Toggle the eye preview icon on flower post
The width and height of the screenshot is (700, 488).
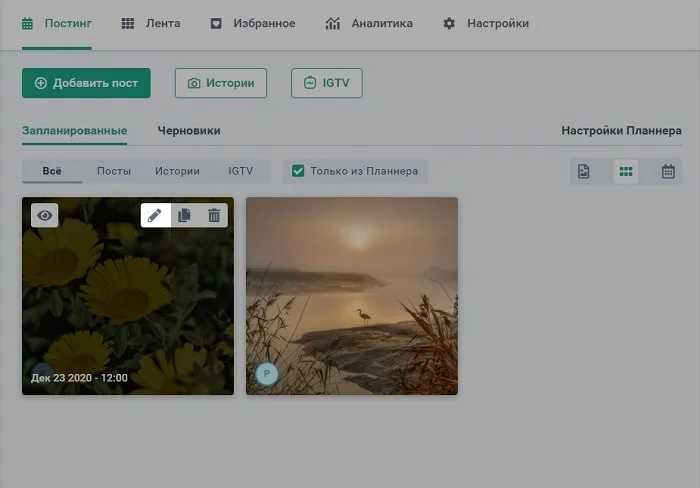click(45, 215)
